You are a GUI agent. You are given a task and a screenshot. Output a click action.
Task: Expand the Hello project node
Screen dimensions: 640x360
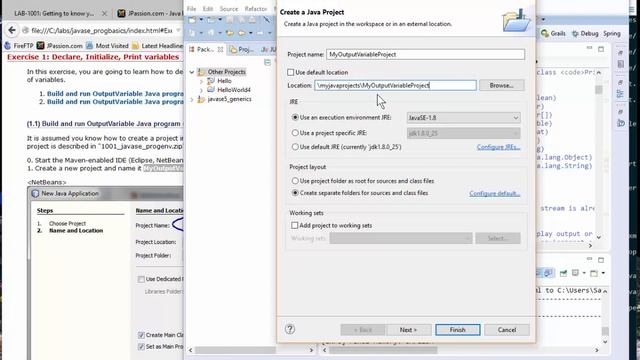click(x=201, y=81)
